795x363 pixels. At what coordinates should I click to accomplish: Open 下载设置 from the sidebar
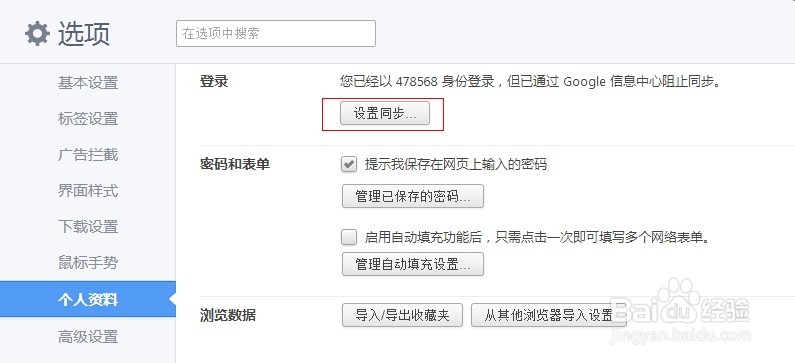(88, 227)
